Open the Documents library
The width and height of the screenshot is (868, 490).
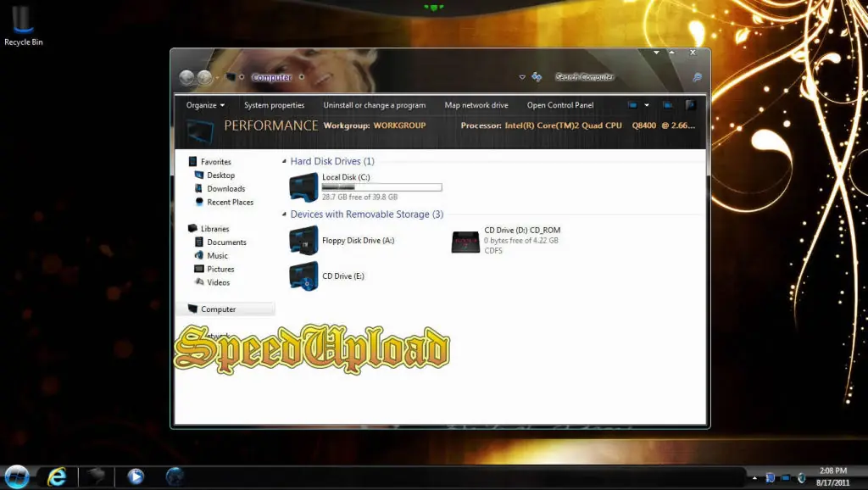[226, 242]
